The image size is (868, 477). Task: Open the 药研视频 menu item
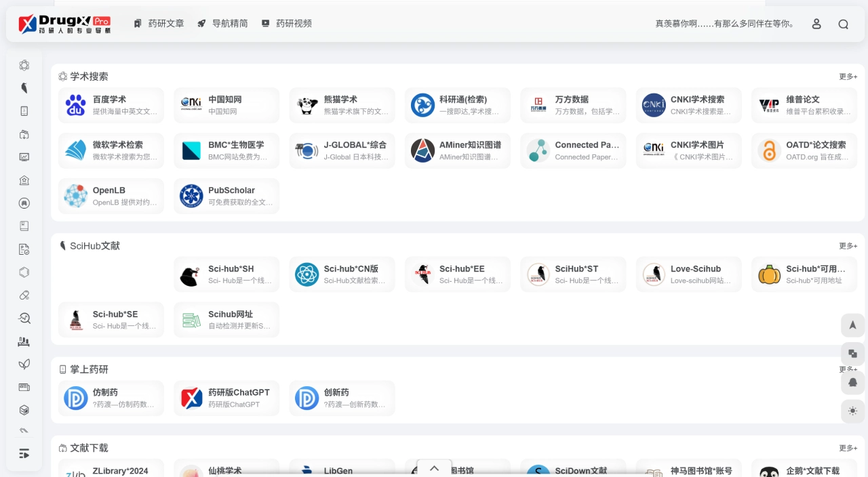286,23
